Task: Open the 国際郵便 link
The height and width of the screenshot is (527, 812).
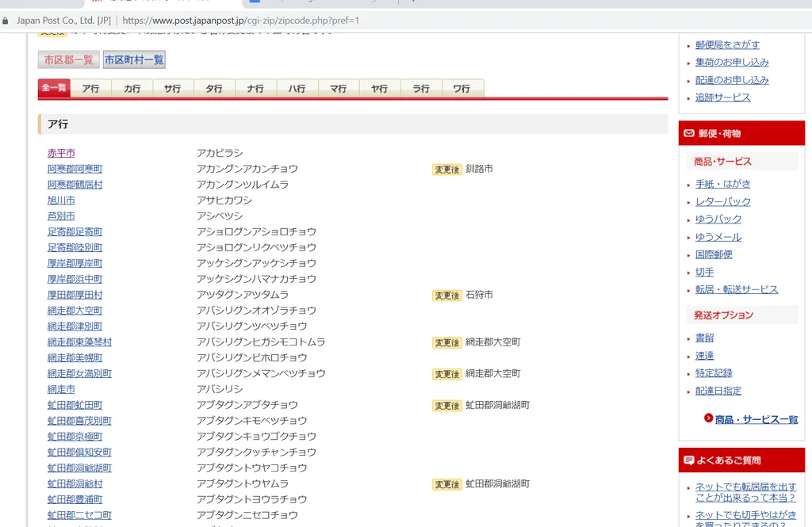Action: [x=714, y=254]
